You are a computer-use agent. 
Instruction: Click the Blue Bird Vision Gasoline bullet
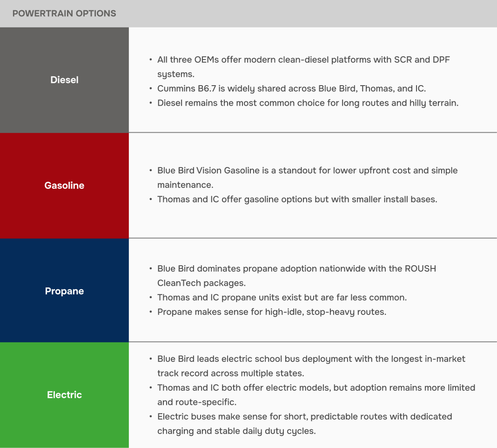308,177
